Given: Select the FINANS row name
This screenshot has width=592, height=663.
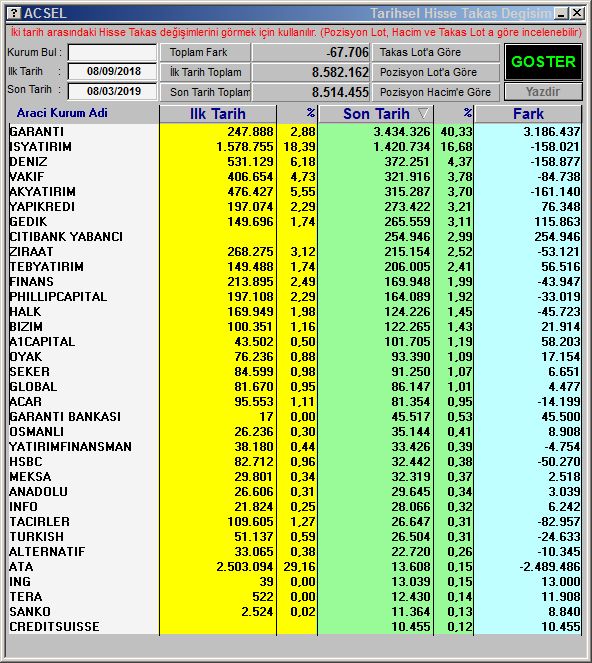Looking at the screenshot, I should 32,282.
